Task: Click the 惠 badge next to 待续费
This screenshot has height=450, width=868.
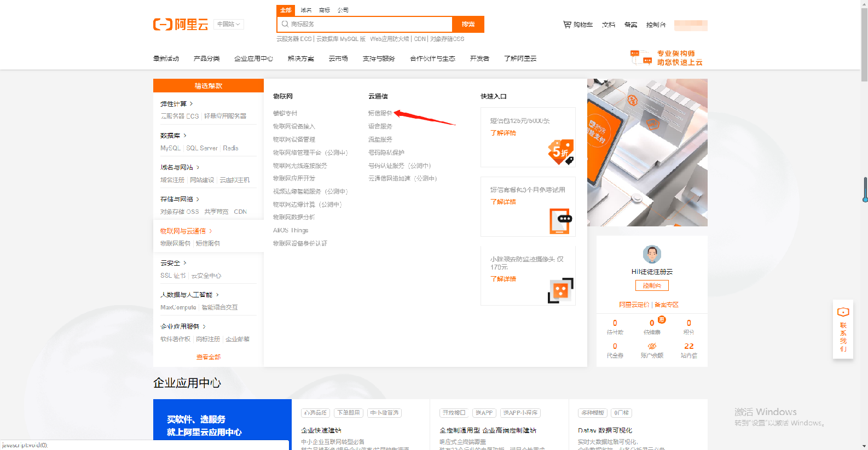Action: tap(662, 320)
